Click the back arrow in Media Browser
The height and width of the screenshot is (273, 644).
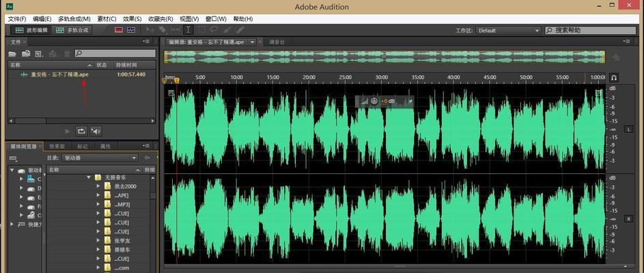coord(147,158)
